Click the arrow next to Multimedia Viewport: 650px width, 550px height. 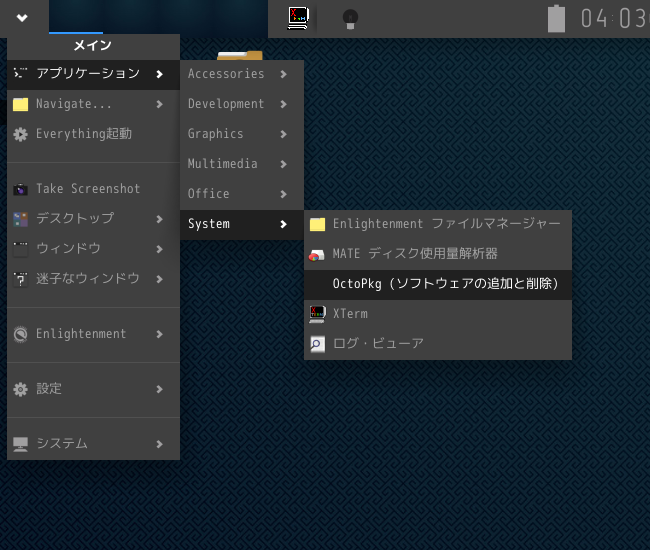coord(284,164)
